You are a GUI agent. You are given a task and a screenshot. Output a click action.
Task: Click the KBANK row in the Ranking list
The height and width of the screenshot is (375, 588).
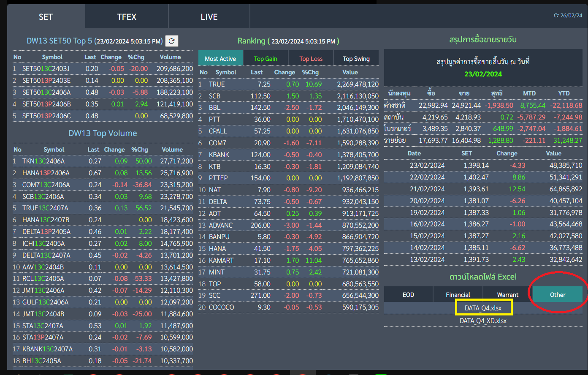point(219,155)
